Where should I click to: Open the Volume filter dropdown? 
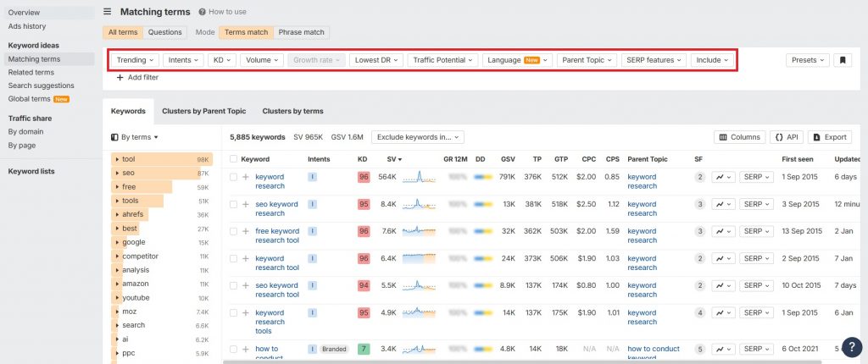tap(262, 60)
